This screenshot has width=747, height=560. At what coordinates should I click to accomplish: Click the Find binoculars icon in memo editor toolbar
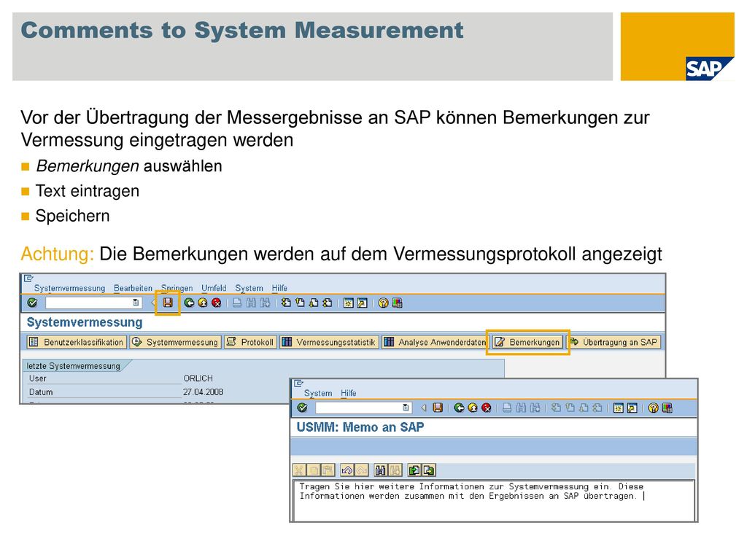[x=381, y=470]
